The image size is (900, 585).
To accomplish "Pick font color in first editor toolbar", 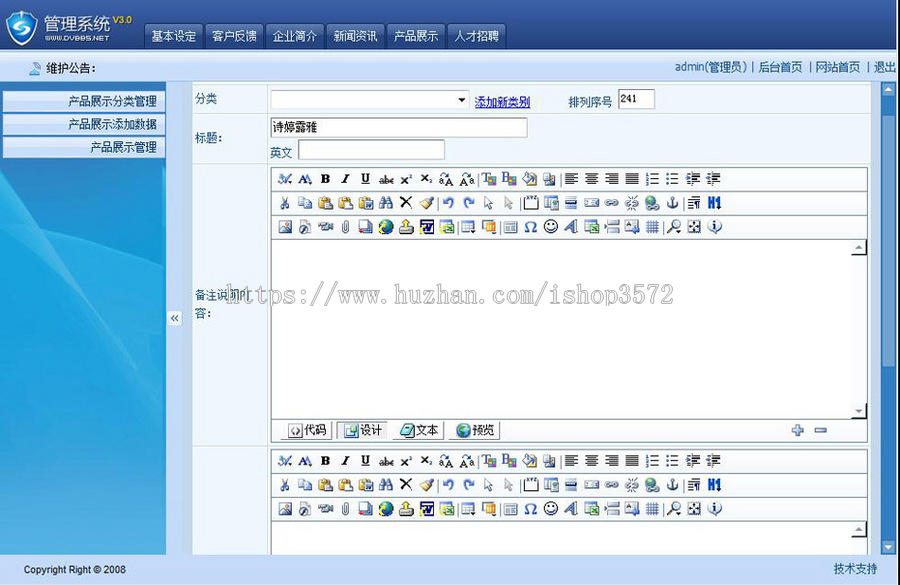I will click(488, 179).
